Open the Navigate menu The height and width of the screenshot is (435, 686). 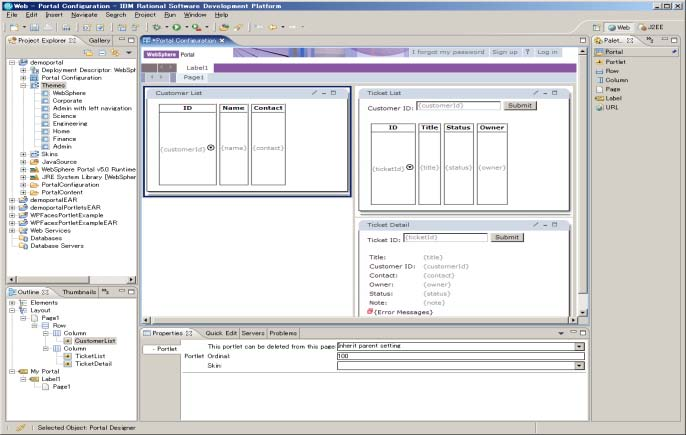[84, 15]
